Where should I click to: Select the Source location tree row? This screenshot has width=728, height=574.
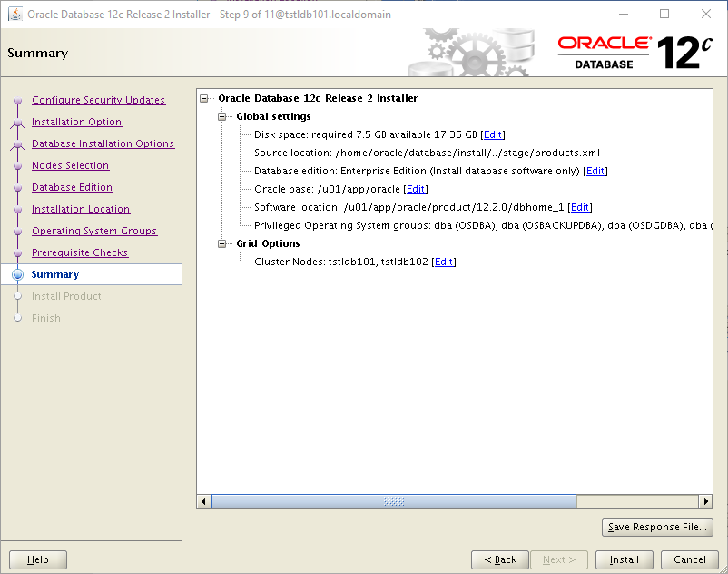(428, 153)
